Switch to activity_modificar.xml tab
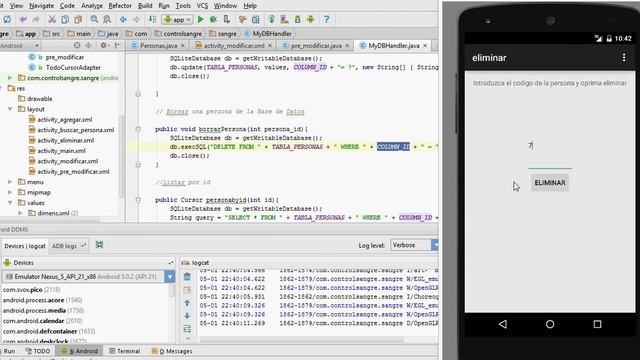 click(x=234, y=45)
